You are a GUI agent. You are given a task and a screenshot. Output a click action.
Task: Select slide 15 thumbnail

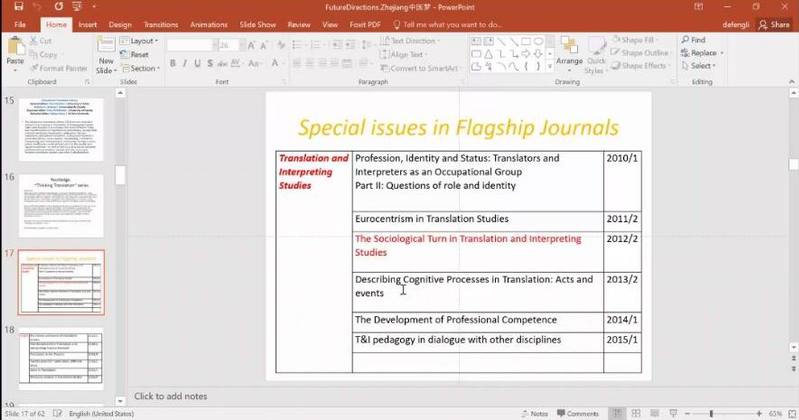61,129
